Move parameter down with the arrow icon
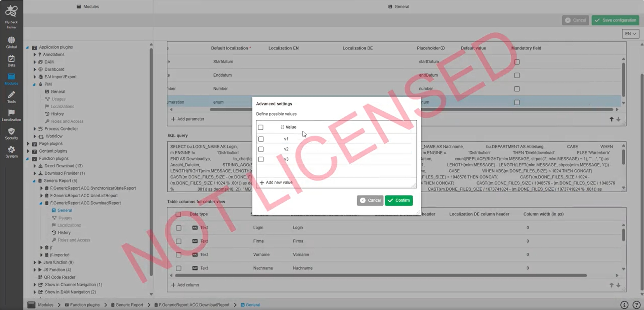644x310 pixels. tap(618, 119)
